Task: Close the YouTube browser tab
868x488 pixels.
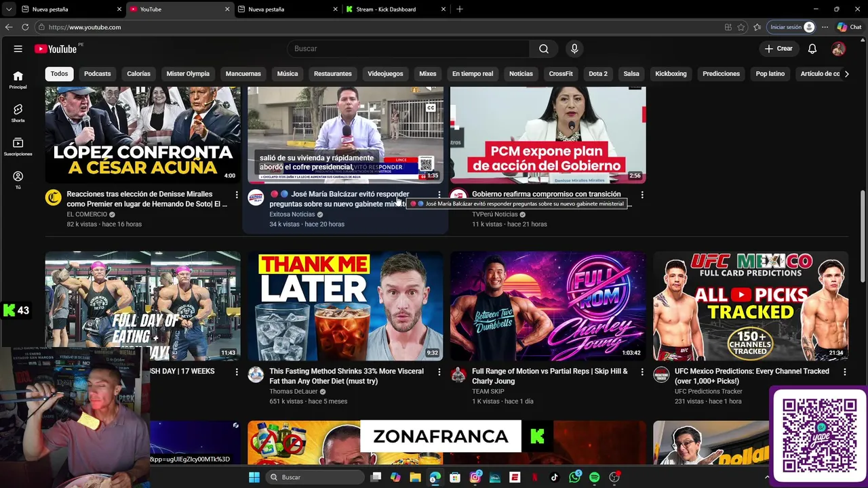Action: click(227, 9)
